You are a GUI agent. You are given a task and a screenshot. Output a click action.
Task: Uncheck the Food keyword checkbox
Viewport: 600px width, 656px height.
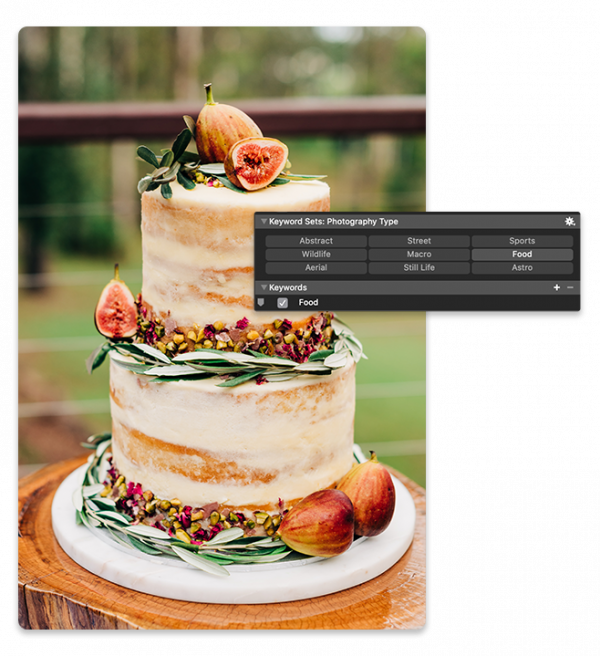pyautogui.click(x=282, y=302)
